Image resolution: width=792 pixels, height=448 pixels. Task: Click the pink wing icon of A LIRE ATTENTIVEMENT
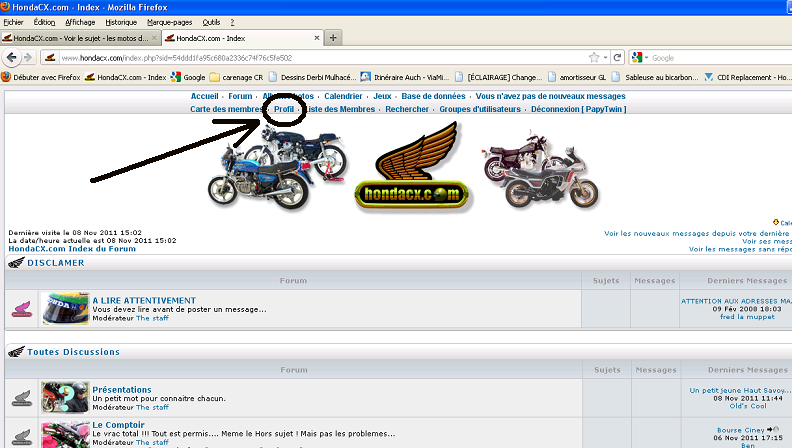click(x=22, y=309)
